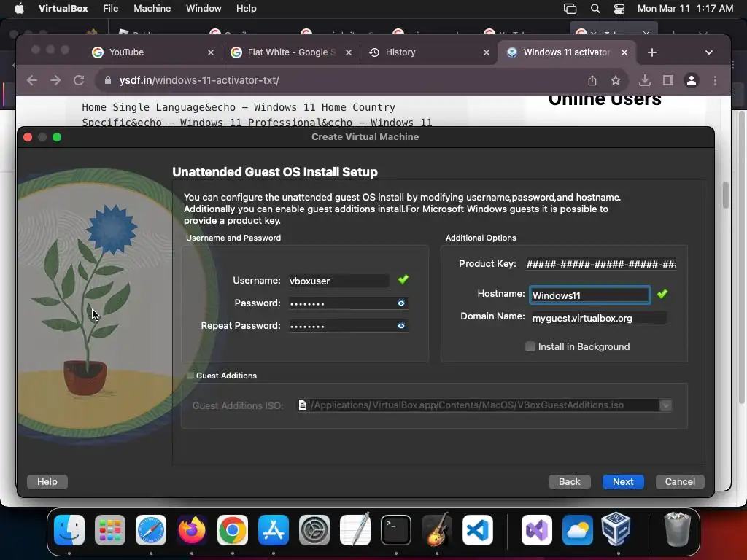Close the YouTube tab

click(x=211, y=52)
